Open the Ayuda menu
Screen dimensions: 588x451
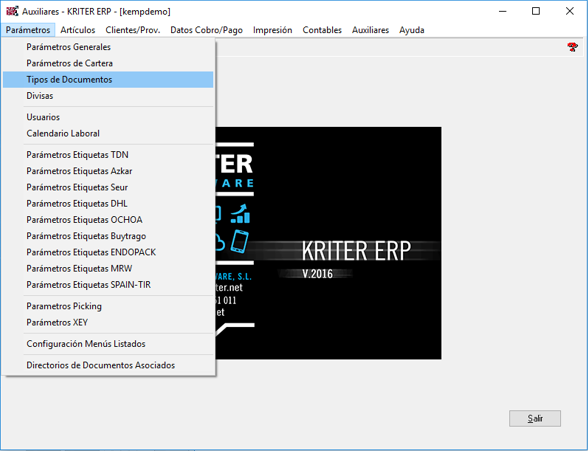coord(411,30)
